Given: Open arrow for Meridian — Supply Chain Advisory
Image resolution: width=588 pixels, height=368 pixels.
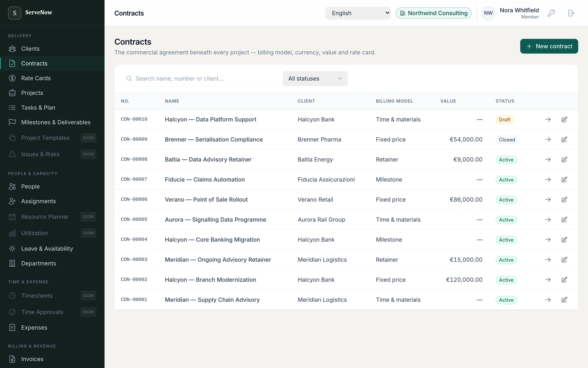Looking at the screenshot, I should 548,300.
